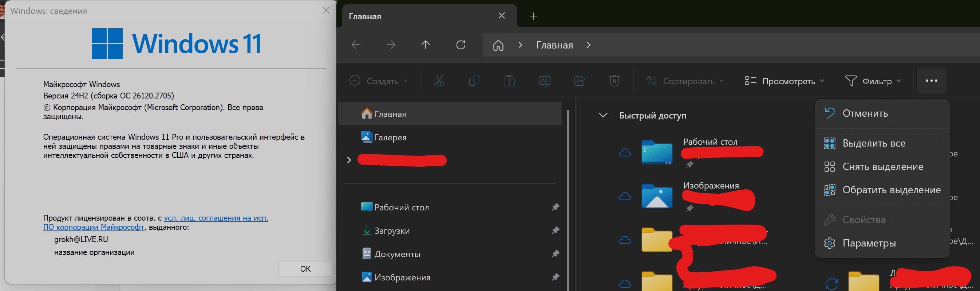Click the Delete trash bin icon
980x291 pixels.
(615, 81)
